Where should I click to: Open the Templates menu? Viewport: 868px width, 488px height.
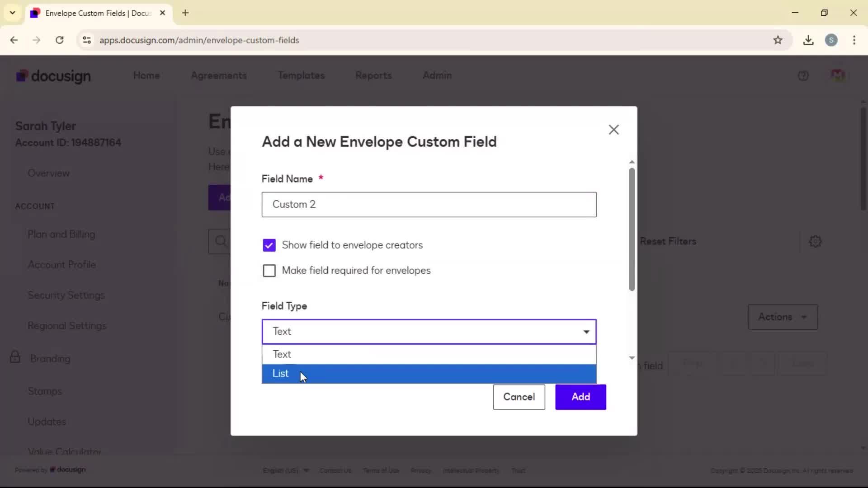point(301,75)
